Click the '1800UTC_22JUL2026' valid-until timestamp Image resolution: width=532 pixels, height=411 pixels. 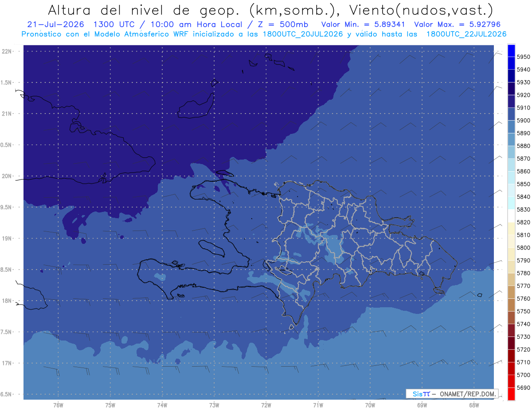click(x=466, y=34)
